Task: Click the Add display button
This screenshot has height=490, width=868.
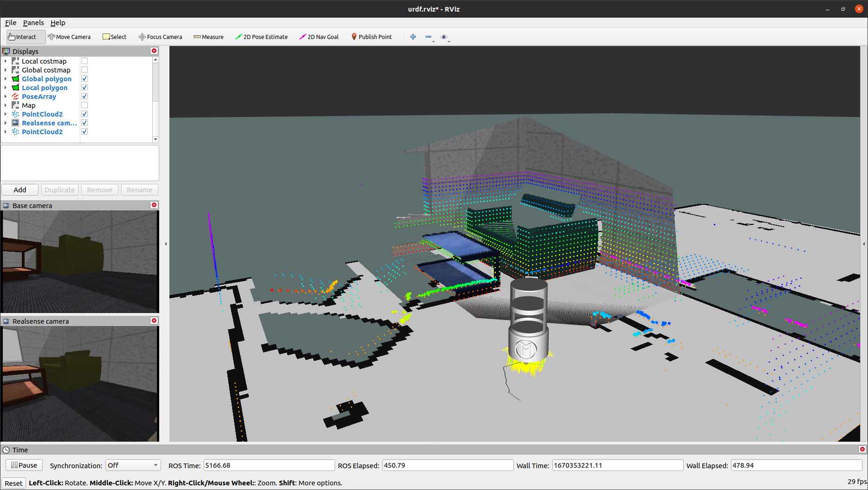Action: pyautogui.click(x=20, y=189)
